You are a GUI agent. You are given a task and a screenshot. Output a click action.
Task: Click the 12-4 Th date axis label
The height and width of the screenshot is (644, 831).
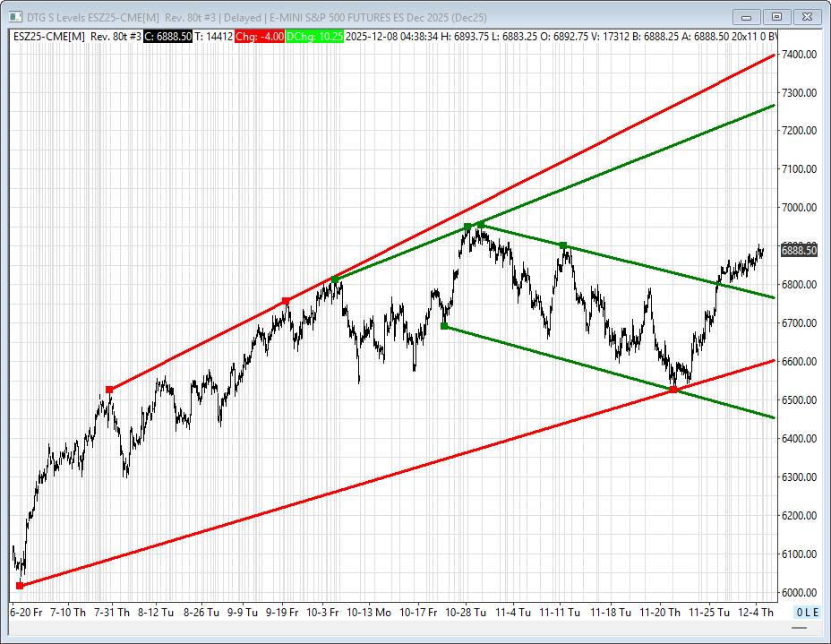[756, 613]
